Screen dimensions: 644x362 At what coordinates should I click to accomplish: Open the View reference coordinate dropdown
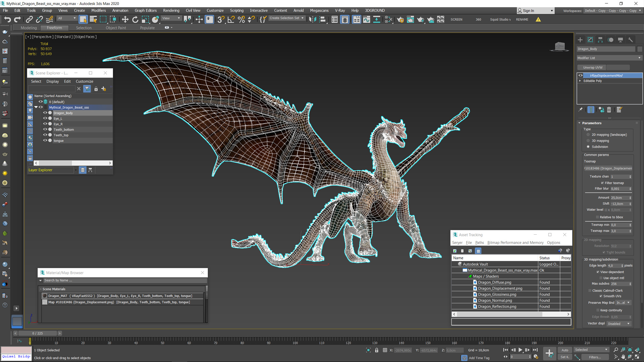[171, 18]
